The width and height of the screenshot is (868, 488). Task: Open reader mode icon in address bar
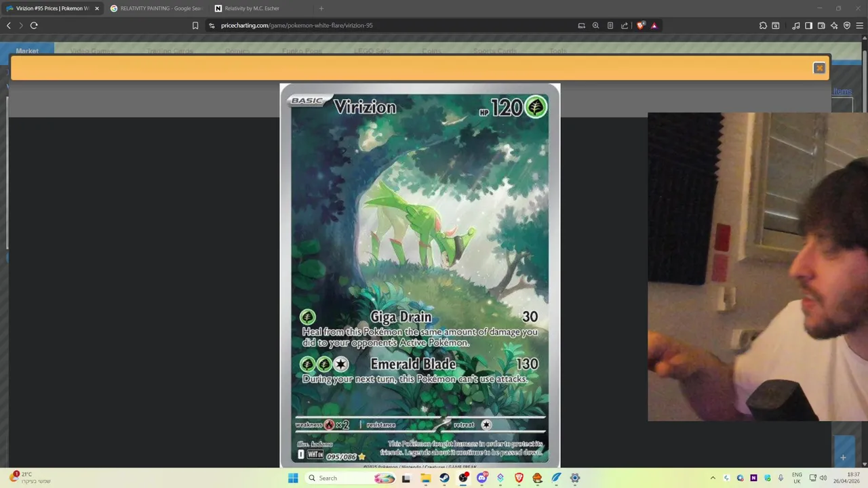[x=610, y=25]
